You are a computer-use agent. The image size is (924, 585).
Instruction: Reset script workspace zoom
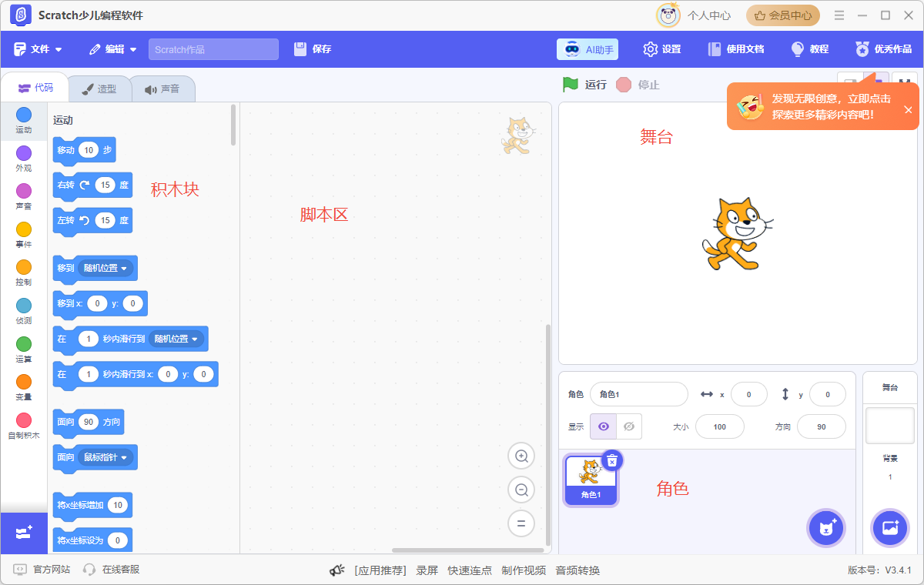(x=521, y=523)
